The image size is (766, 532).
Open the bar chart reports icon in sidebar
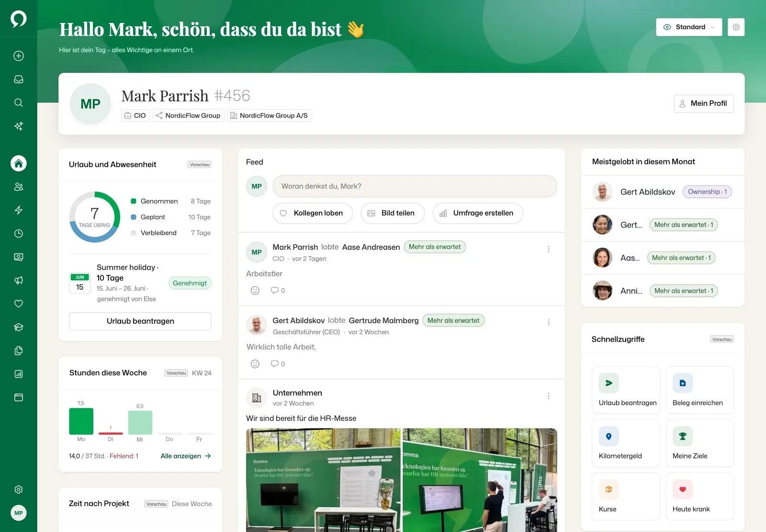(x=19, y=374)
